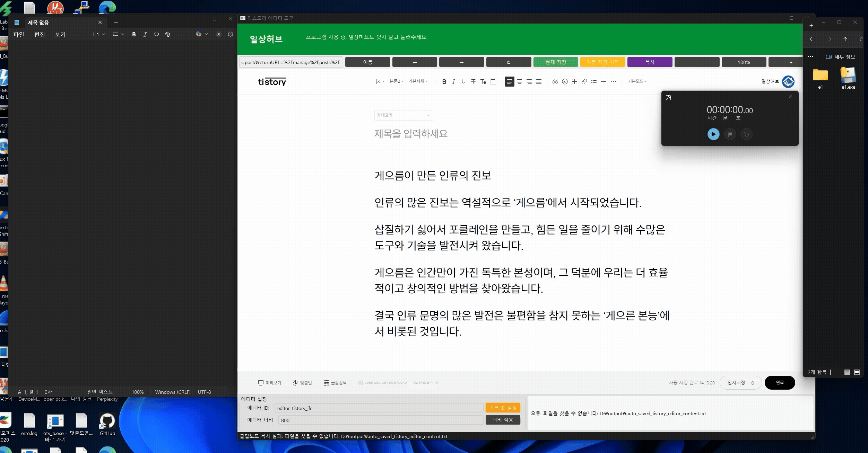This screenshot has width=868, height=453.
Task: Insert a table using the table icon
Action: click(575, 82)
